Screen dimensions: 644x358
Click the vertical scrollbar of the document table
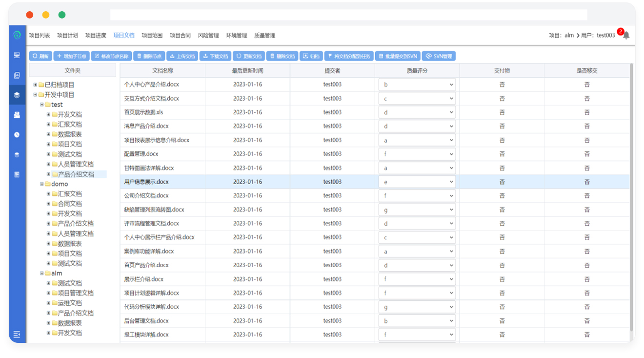pyautogui.click(x=632, y=195)
